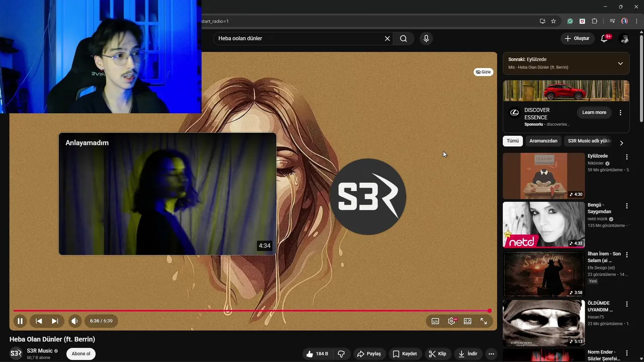644x362 pixels.
Task: Open options for İlhan İrem - Son Selam
Action: point(627,255)
